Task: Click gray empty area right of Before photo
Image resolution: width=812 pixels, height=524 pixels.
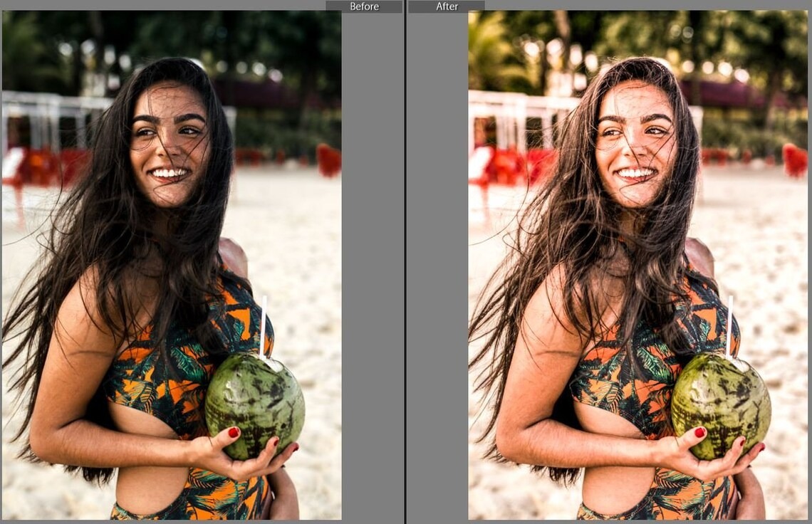Action: (372, 265)
